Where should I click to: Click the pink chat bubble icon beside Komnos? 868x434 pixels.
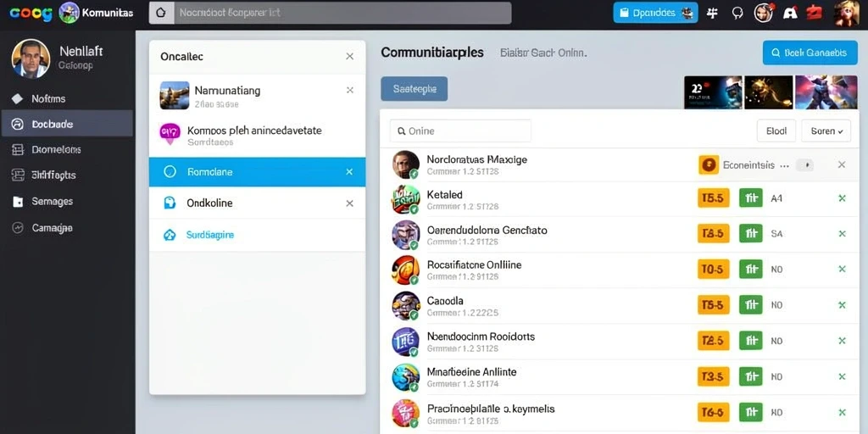tap(170, 133)
